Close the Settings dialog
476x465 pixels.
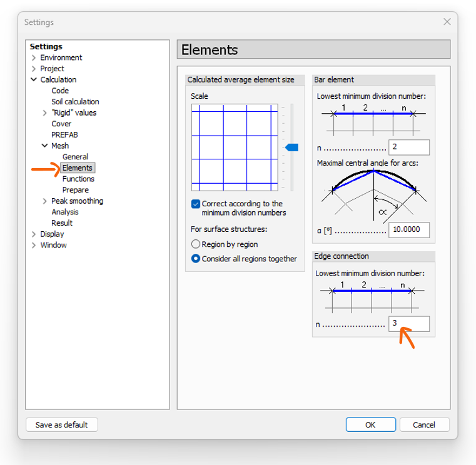coord(447,22)
